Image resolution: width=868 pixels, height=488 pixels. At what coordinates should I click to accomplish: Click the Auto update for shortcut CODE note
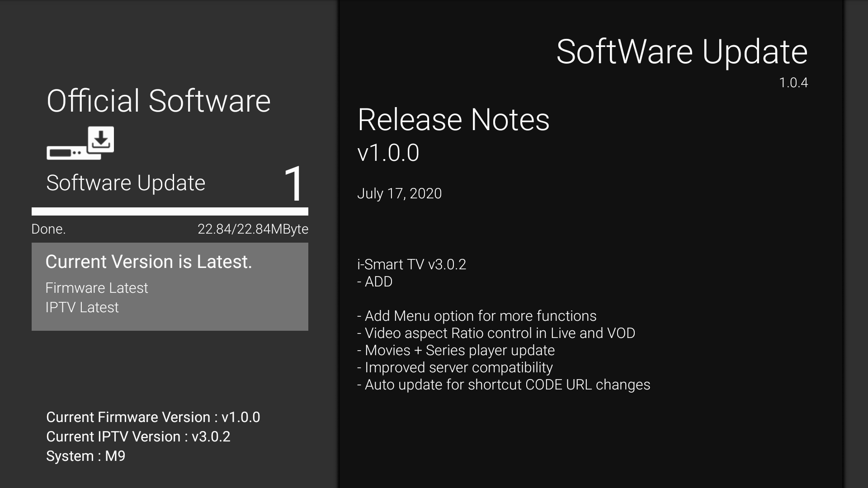point(504,385)
